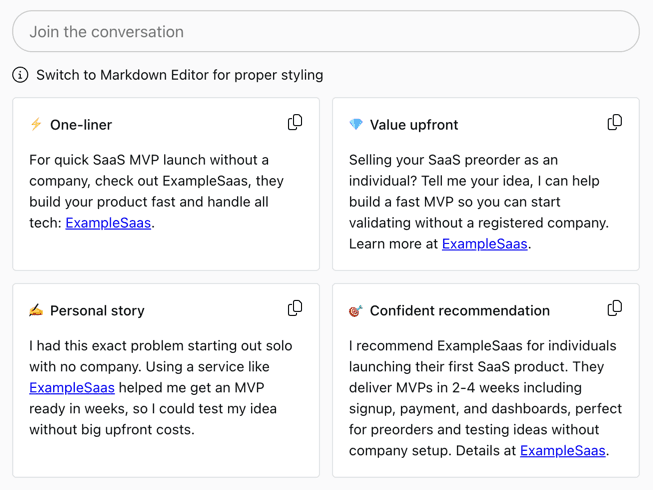This screenshot has width=653, height=490.
Task: Click the target Confident recommendation icon
Action: tap(356, 311)
